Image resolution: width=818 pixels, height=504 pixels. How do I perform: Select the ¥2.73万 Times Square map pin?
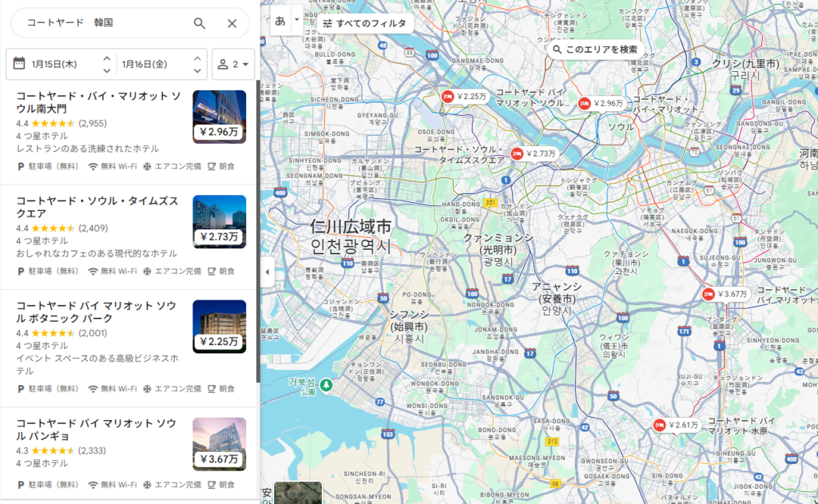click(534, 153)
